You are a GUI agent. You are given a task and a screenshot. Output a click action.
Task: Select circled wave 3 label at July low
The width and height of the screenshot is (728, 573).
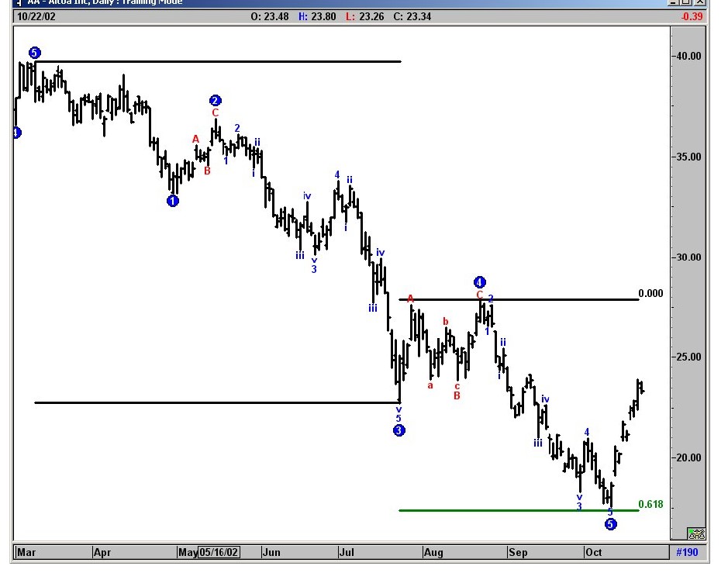click(399, 430)
